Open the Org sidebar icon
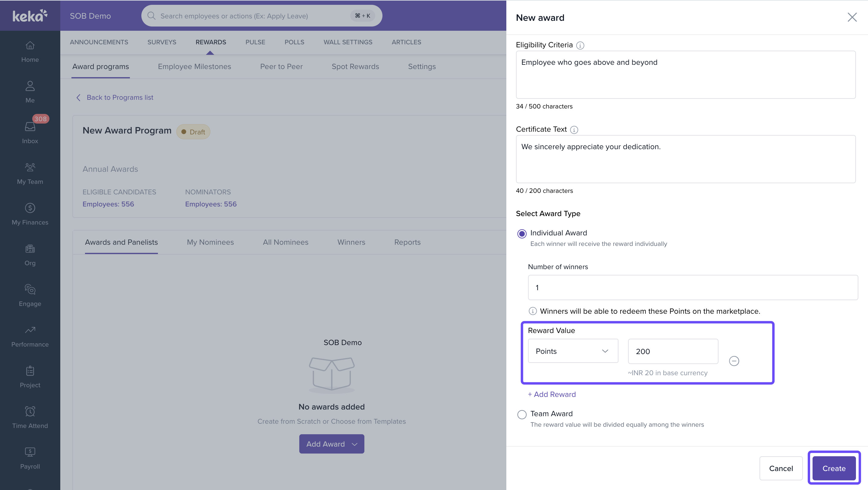 (30, 249)
